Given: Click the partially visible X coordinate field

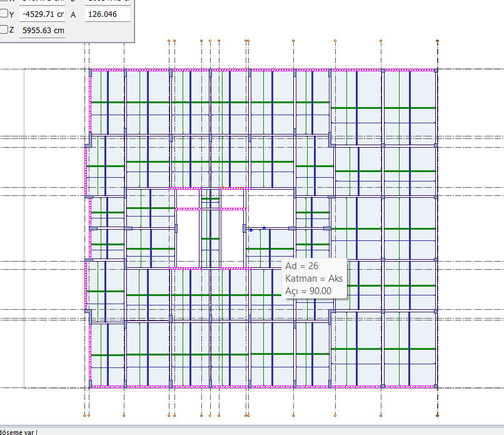Looking at the screenshot, I should (x=42, y=2).
